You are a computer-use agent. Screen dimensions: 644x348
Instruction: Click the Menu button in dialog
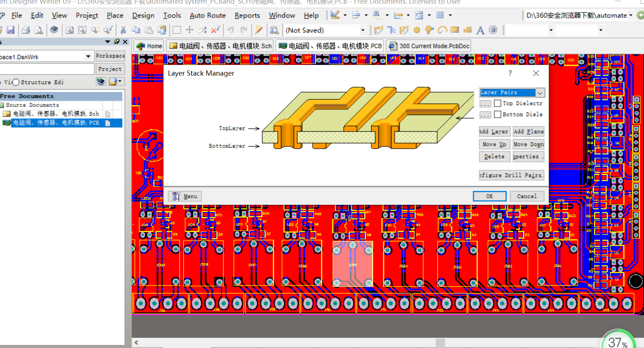click(x=185, y=196)
